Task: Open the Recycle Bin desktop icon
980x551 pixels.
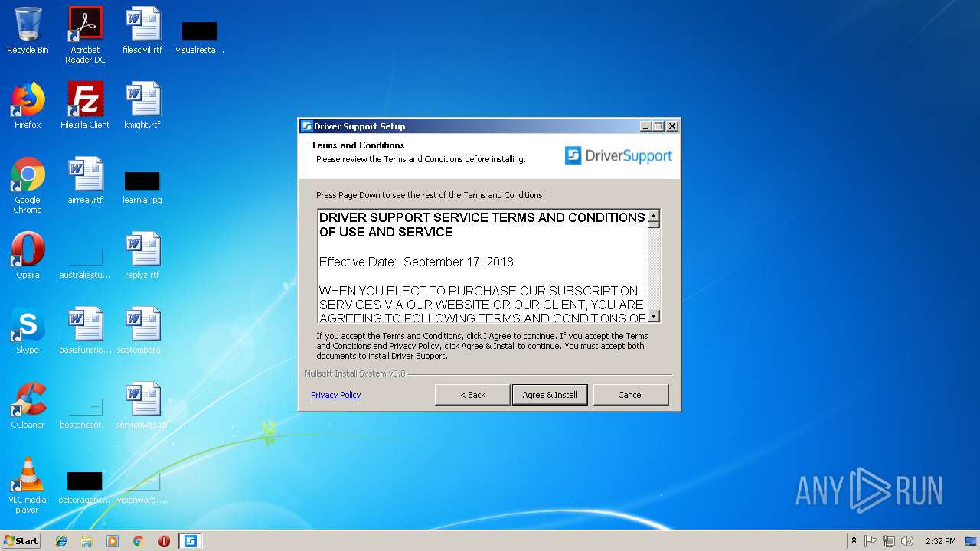Action: tap(28, 31)
